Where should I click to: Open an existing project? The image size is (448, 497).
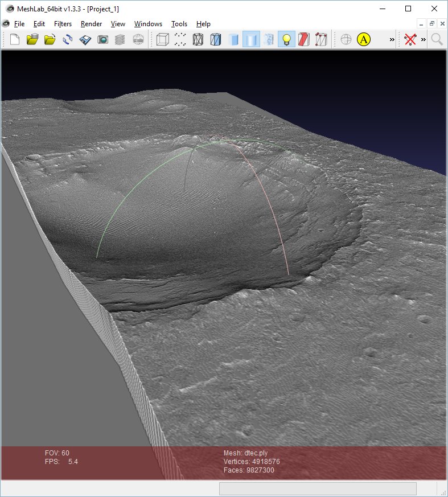tap(32, 40)
